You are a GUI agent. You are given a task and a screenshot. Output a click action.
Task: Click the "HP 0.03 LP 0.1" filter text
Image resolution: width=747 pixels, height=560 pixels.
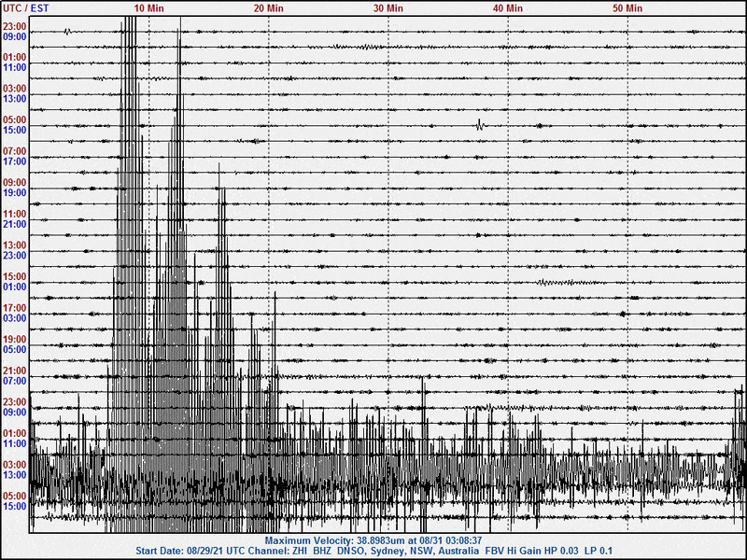coord(577,552)
